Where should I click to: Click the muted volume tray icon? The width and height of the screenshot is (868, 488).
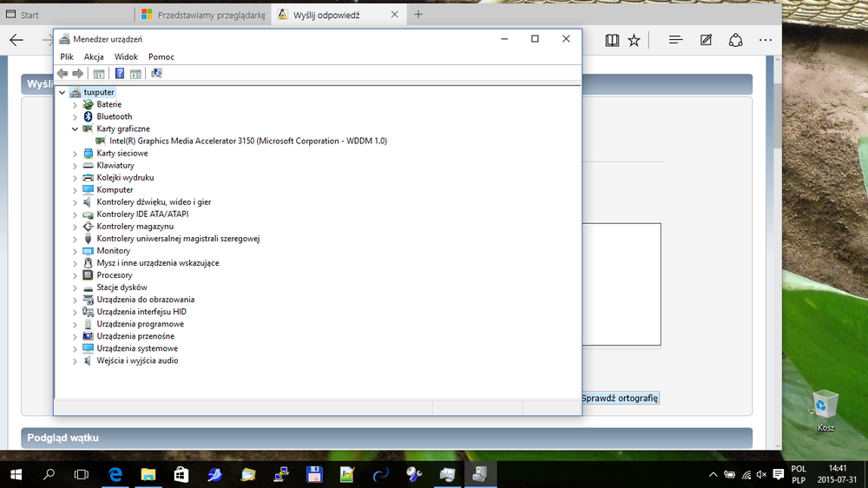762,474
